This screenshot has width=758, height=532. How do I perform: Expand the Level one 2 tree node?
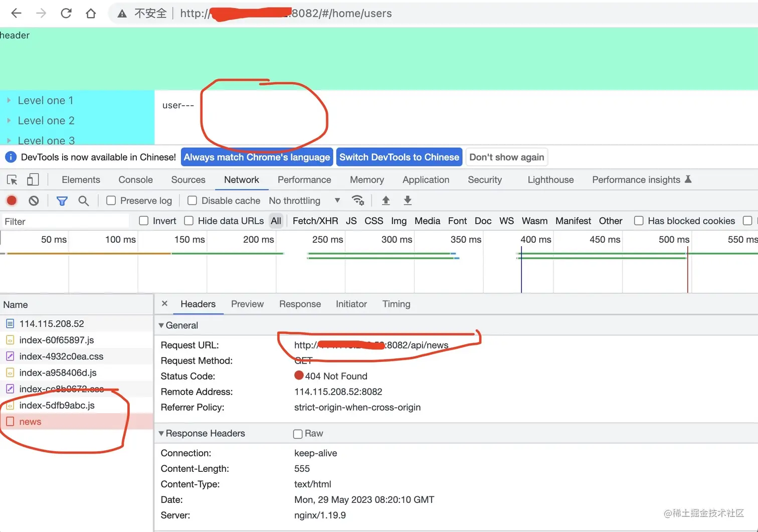click(x=9, y=120)
